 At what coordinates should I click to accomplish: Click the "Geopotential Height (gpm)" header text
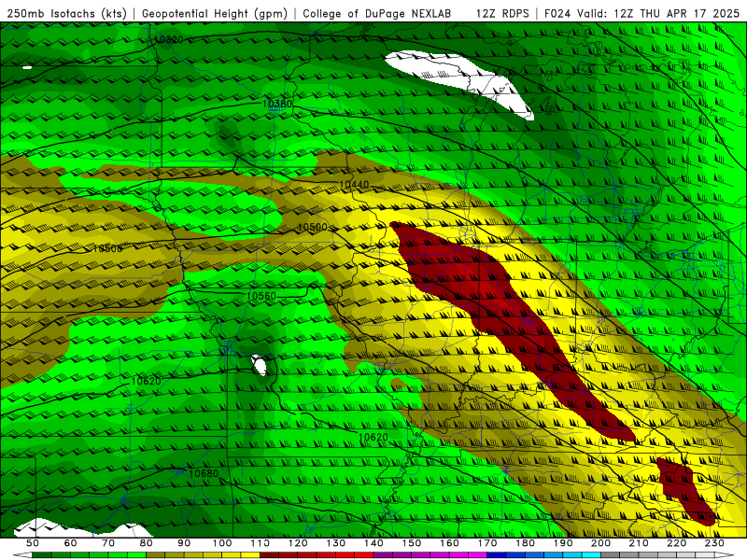click(215, 14)
